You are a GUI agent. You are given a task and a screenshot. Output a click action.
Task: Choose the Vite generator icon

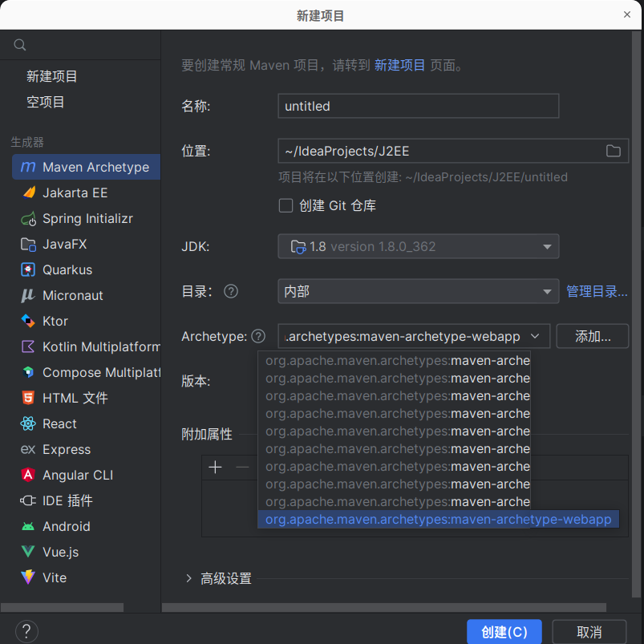click(x=28, y=577)
